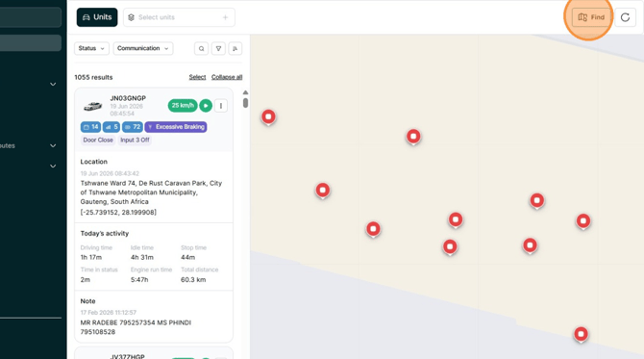Refresh the units view
The image size is (644, 359).
(x=625, y=17)
